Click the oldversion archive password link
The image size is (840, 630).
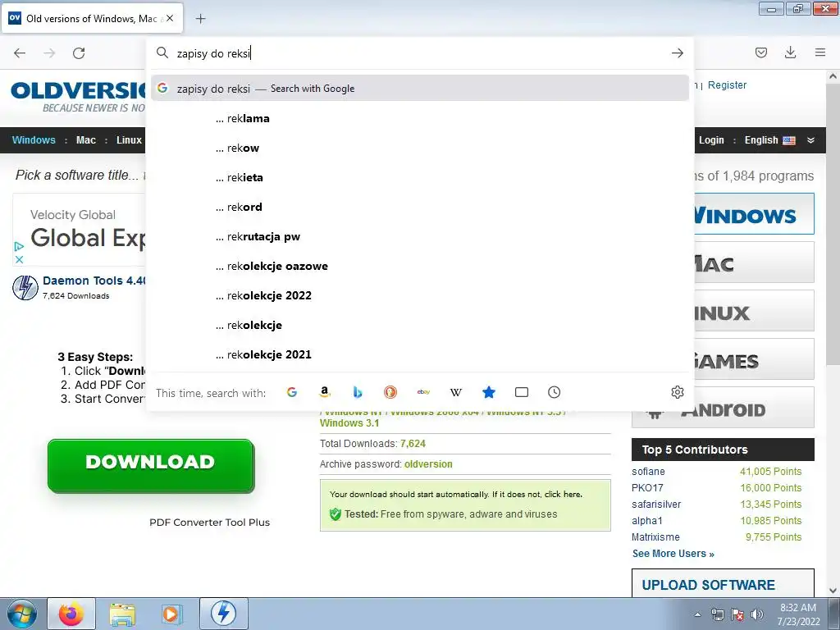(x=428, y=464)
